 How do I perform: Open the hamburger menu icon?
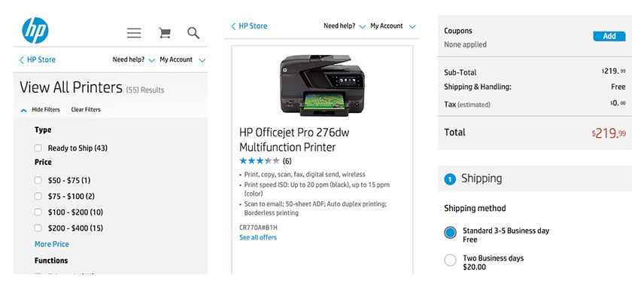(134, 33)
